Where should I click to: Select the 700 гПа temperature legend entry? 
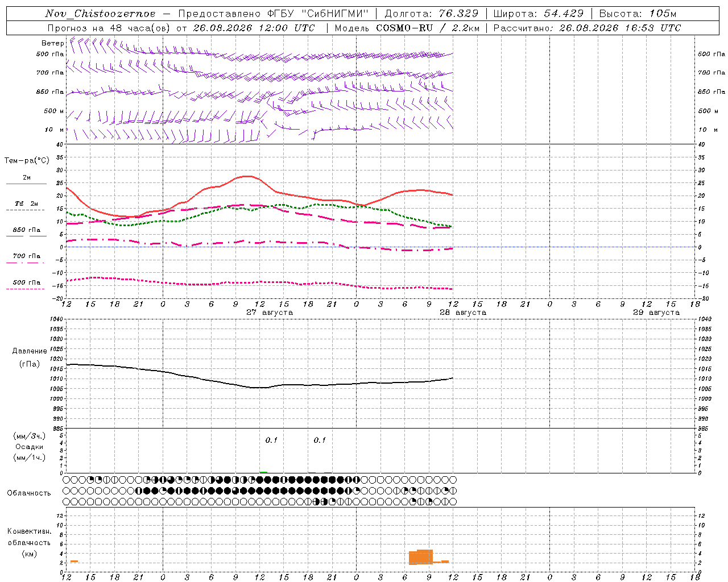(26, 256)
